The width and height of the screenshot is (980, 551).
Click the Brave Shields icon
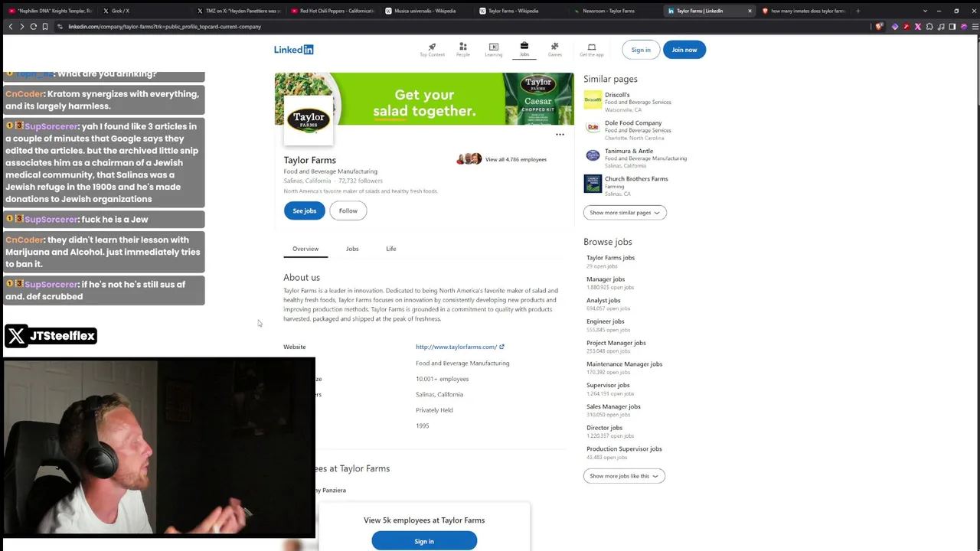pyautogui.click(x=879, y=27)
